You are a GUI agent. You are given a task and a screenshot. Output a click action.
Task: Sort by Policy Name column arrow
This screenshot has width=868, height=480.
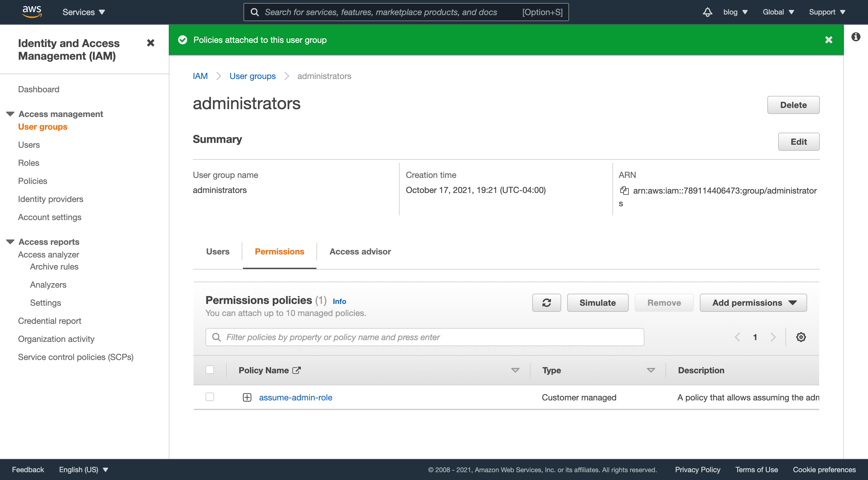515,370
